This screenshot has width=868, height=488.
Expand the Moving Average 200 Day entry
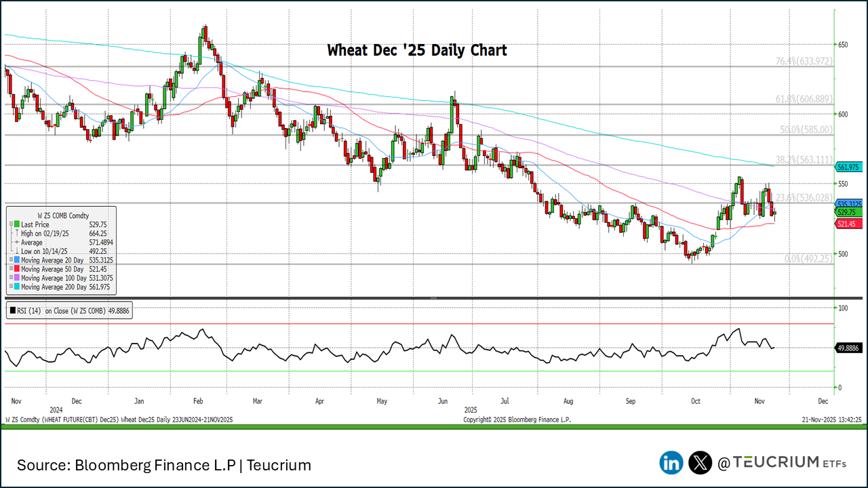[x=9, y=287]
